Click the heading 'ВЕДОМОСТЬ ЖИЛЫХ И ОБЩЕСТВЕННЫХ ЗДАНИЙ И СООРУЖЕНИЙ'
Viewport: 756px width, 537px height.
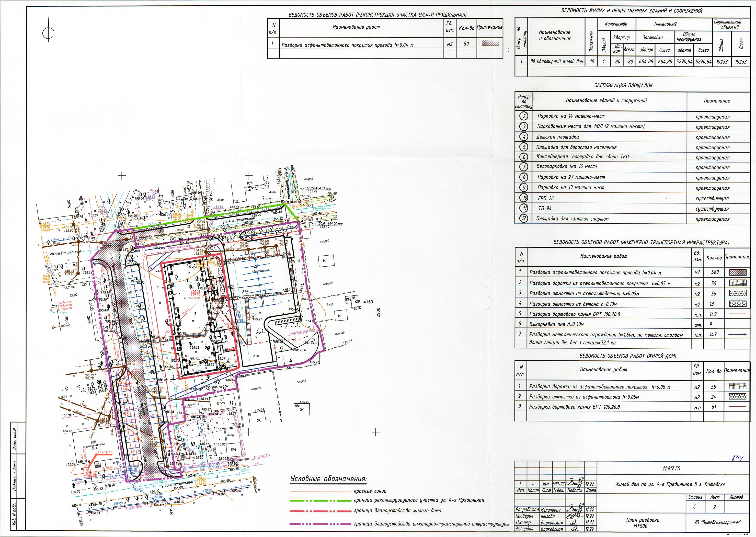pyautogui.click(x=632, y=10)
